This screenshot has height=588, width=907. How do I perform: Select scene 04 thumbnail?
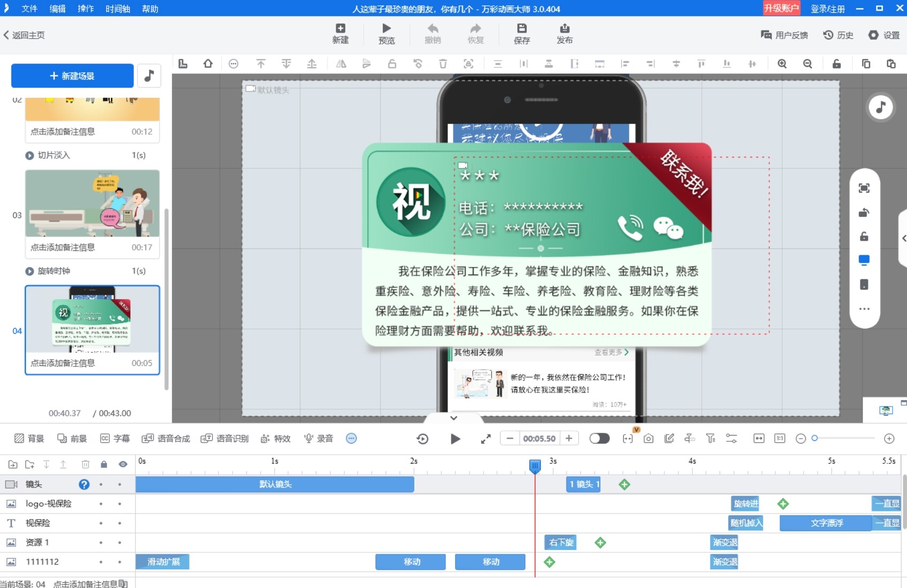[x=92, y=319]
